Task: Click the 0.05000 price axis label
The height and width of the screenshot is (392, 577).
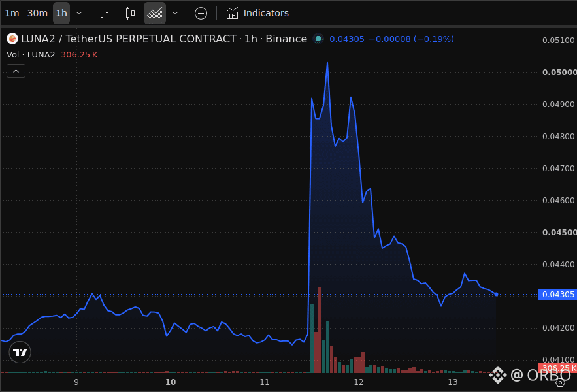Action: coord(559,72)
